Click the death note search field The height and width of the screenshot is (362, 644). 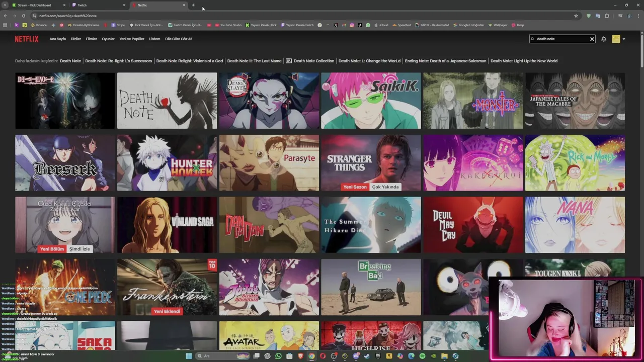(562, 39)
